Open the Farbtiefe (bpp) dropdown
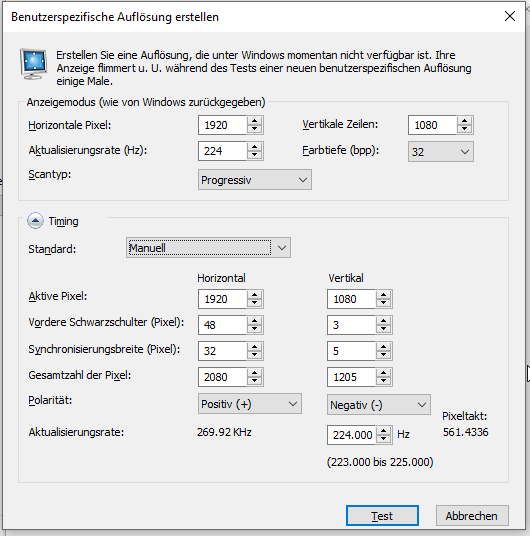Viewport: 530px width, 536px height. (441, 151)
